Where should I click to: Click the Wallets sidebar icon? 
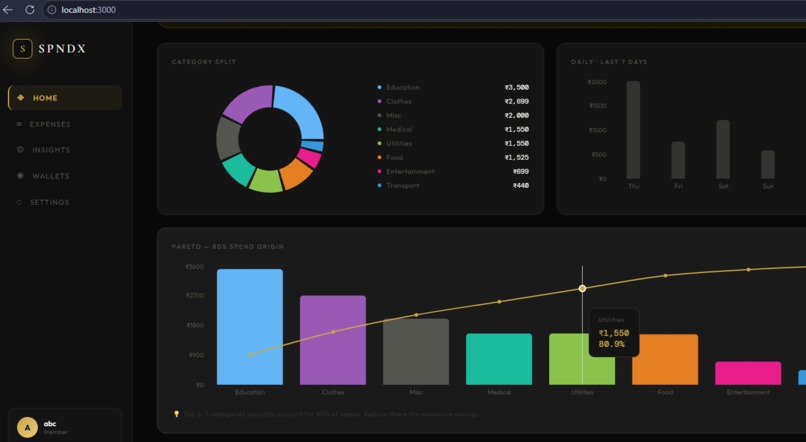(20, 176)
